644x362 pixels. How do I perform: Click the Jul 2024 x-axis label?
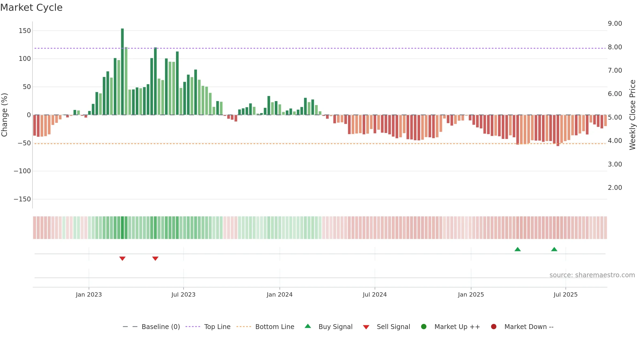click(x=375, y=294)
